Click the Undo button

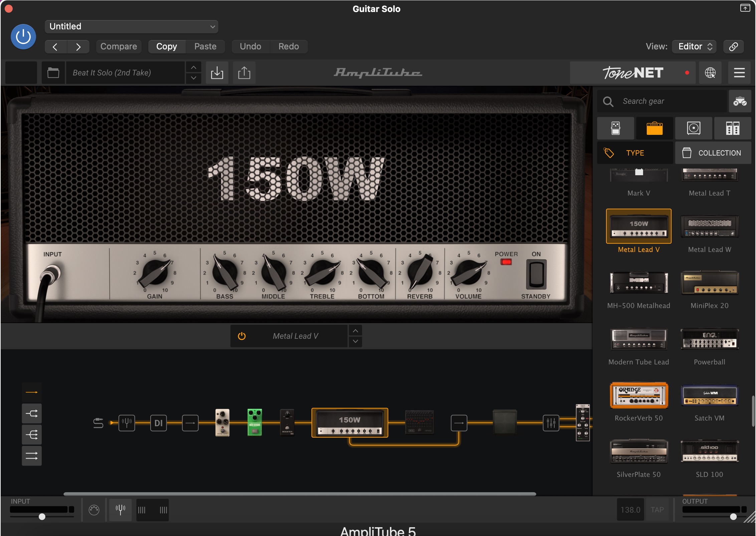point(250,47)
